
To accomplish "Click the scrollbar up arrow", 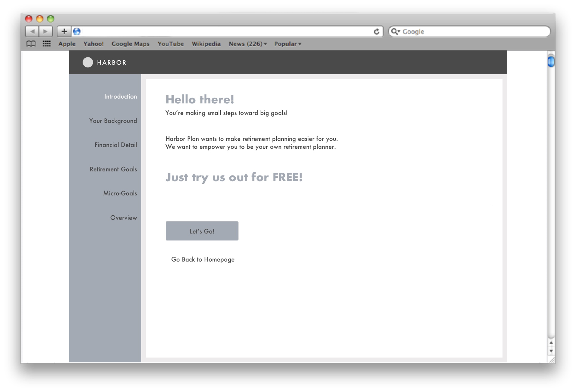I will click(551, 343).
